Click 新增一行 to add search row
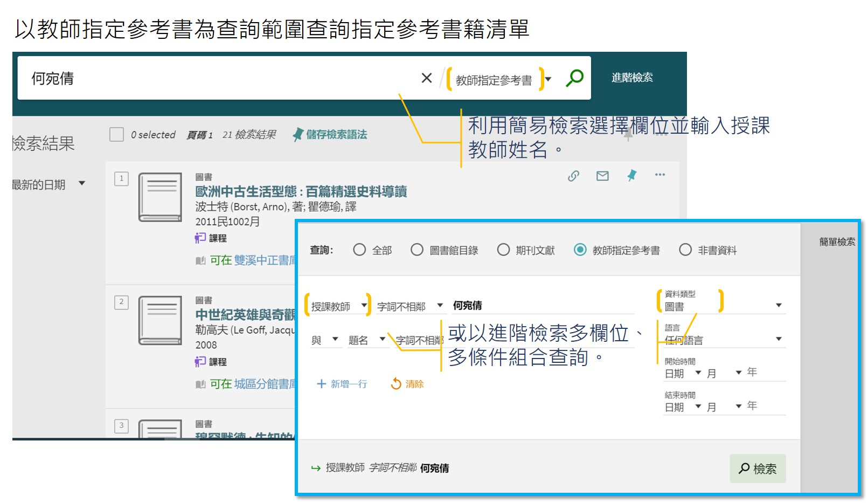This screenshot has width=868, height=503. coord(342,384)
